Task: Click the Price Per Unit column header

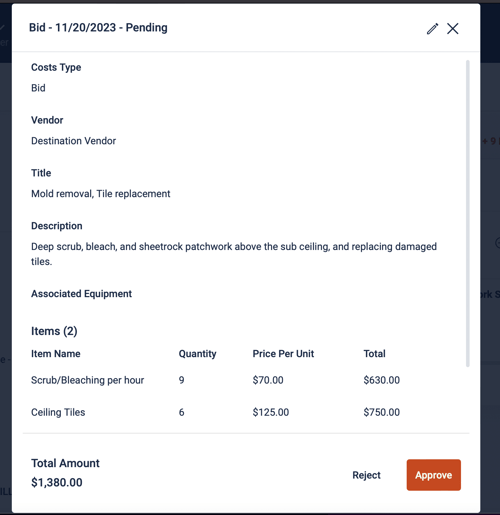Action: (283, 354)
